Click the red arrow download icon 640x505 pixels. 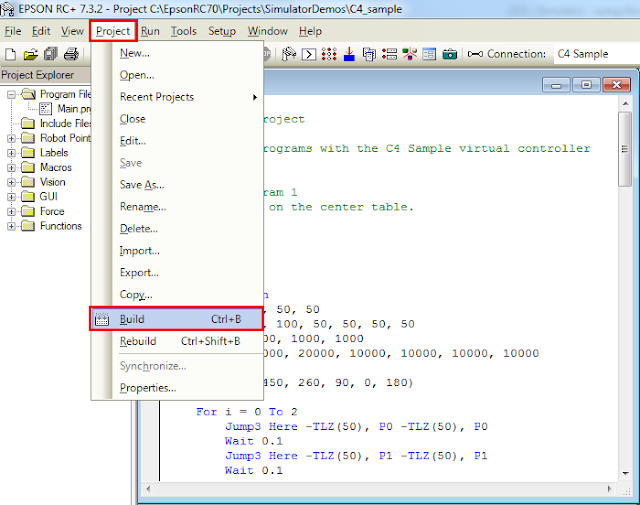tap(349, 54)
